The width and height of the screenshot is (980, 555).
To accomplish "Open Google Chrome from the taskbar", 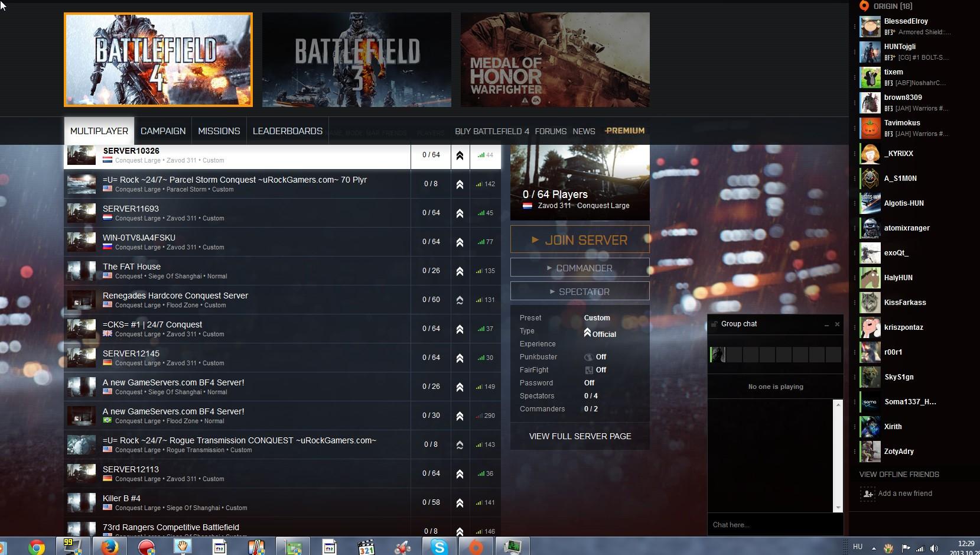I will pyautogui.click(x=36, y=547).
